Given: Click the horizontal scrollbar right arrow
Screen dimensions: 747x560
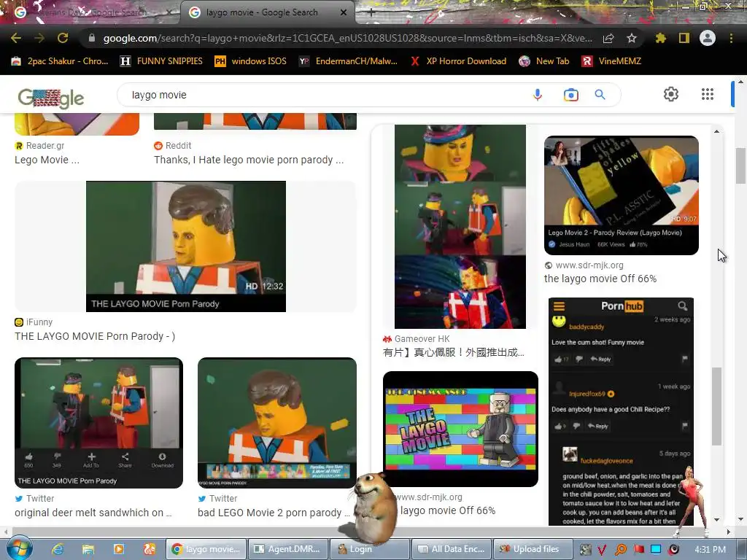Looking at the screenshot, I should click(729, 532).
